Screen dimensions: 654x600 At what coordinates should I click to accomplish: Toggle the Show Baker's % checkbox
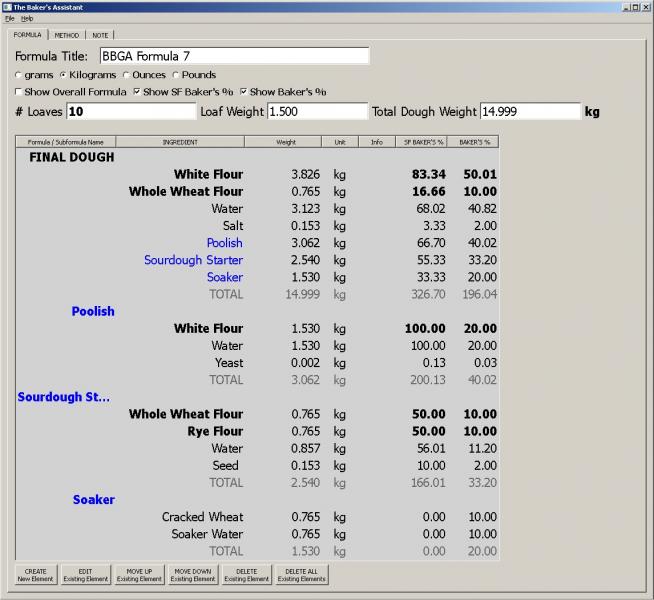(243, 92)
